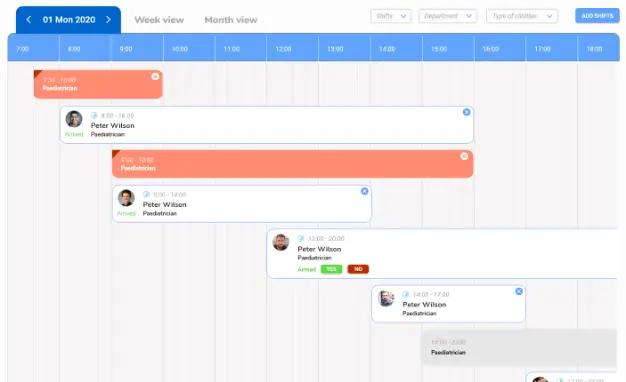
Task: Select the 01 Mon 2020 day tab
Action: pos(69,20)
